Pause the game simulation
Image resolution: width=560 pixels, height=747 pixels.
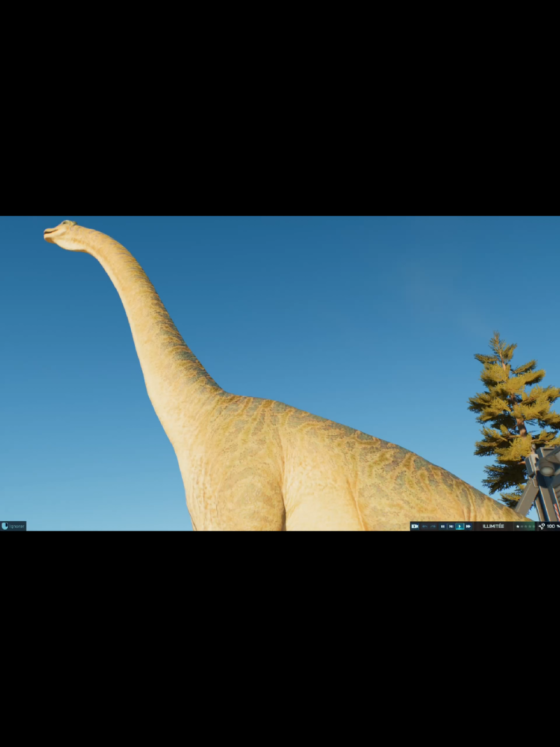point(443,526)
